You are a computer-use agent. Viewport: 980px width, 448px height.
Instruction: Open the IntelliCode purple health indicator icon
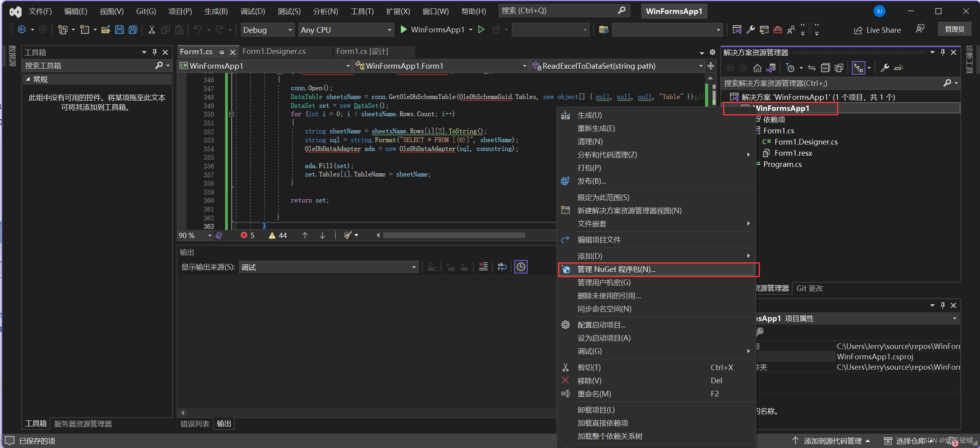[219, 235]
